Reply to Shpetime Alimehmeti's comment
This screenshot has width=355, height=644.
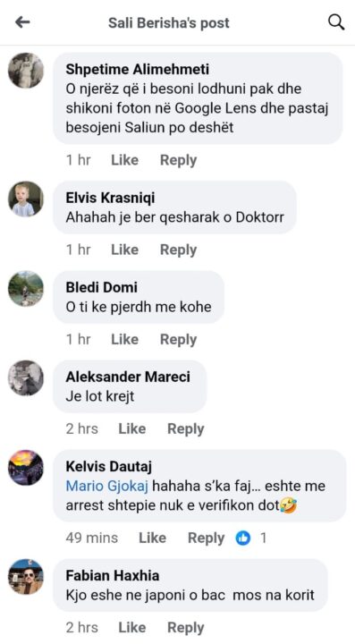[179, 160]
